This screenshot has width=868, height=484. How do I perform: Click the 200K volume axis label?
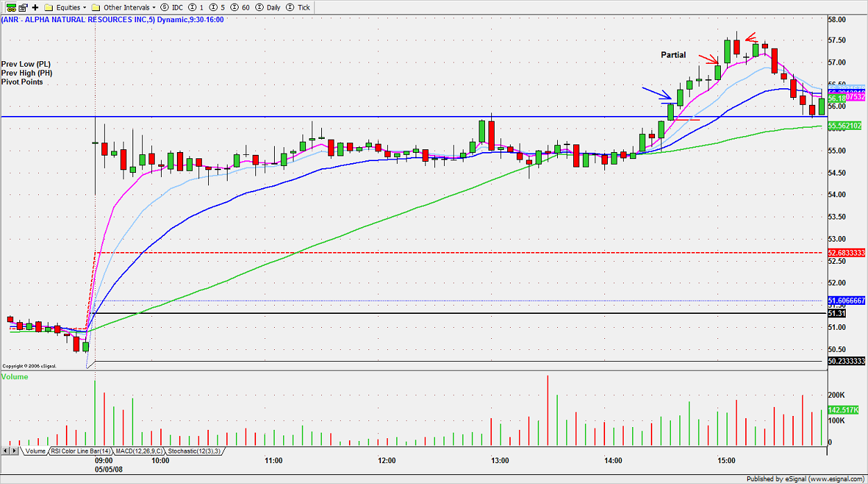[x=837, y=395]
